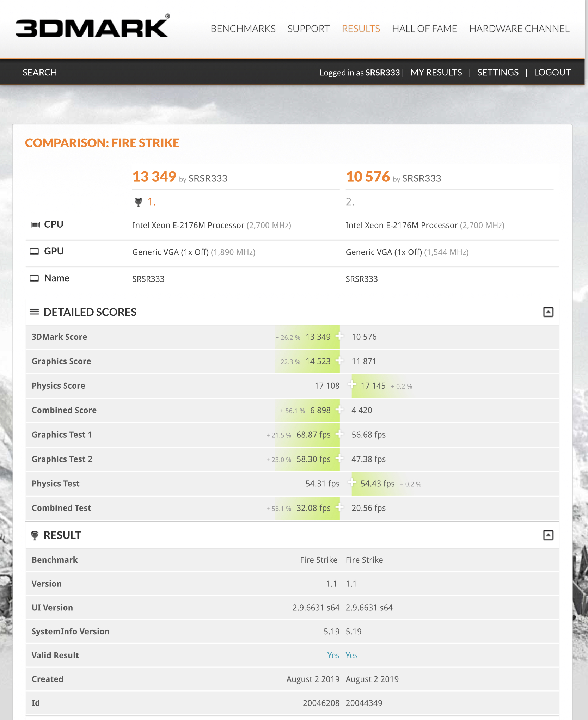Click the Generic VGA (1,890 MHz) GPU text
The width and height of the screenshot is (588, 720).
pyautogui.click(x=194, y=252)
